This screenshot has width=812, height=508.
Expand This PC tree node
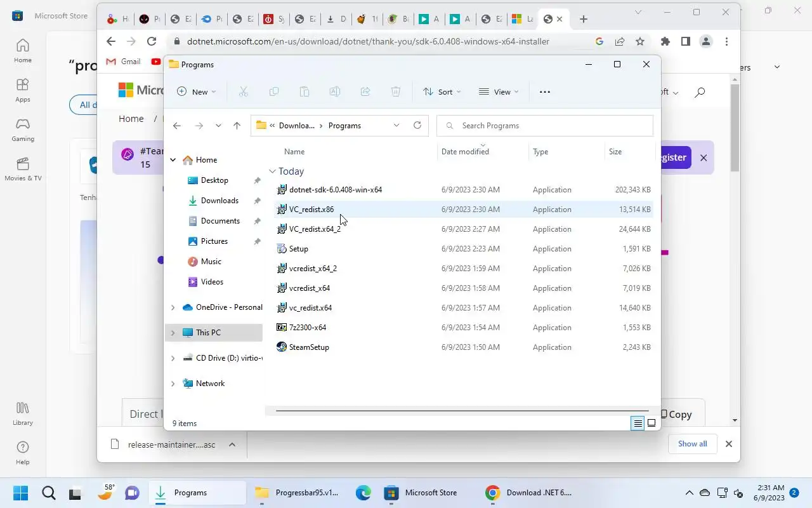(x=173, y=333)
